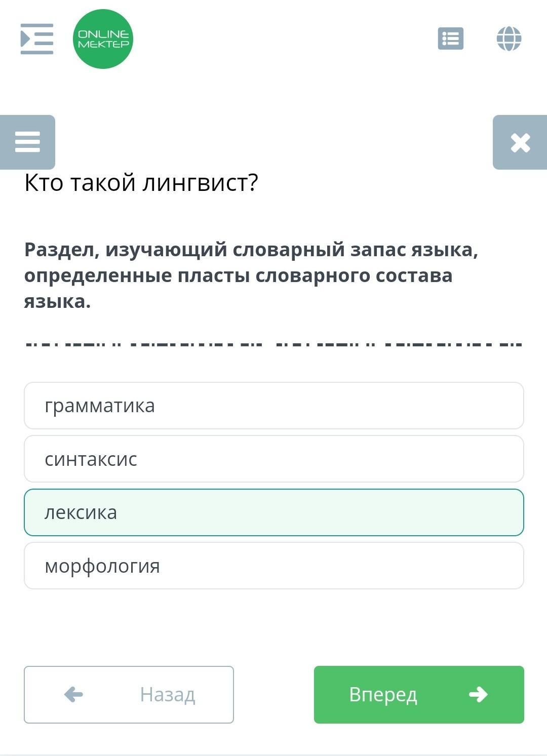Click the heading "Кто такой лингвист?"
547x756 pixels.
[x=141, y=183]
